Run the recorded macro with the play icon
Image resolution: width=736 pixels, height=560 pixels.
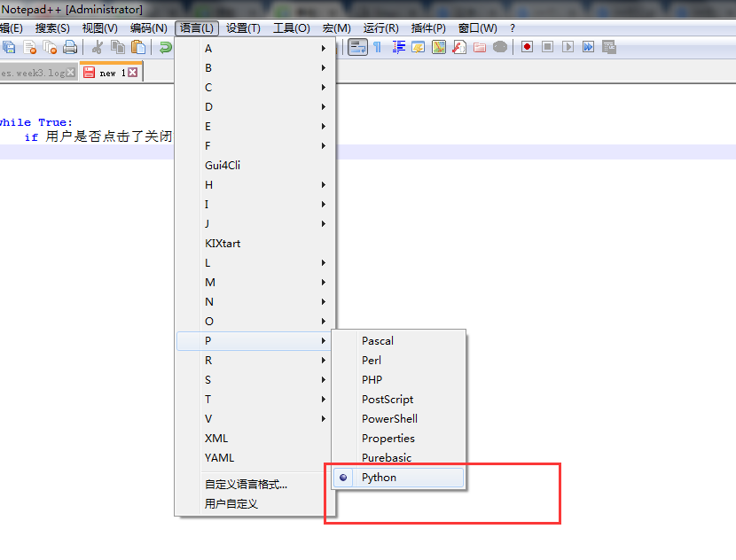point(568,48)
